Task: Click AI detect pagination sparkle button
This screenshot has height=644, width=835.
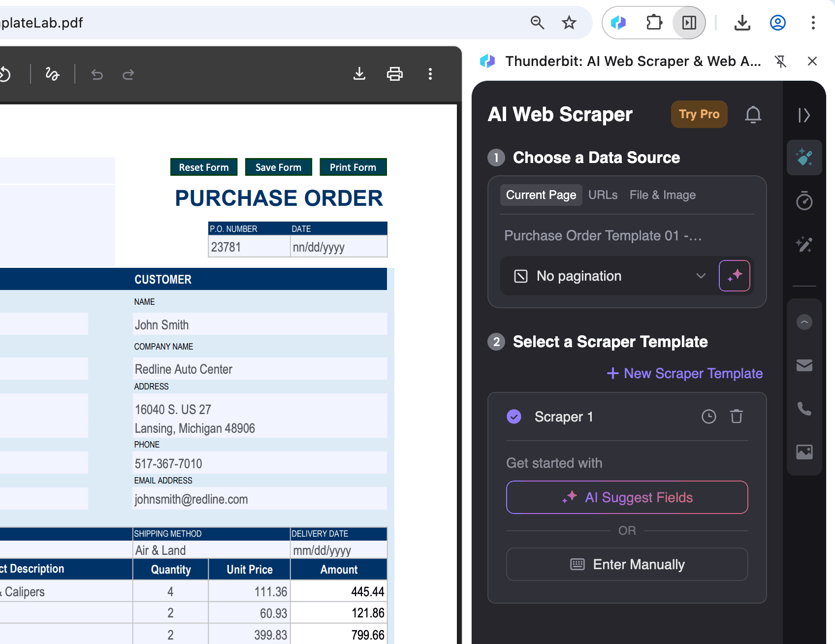Action: pyautogui.click(x=735, y=276)
